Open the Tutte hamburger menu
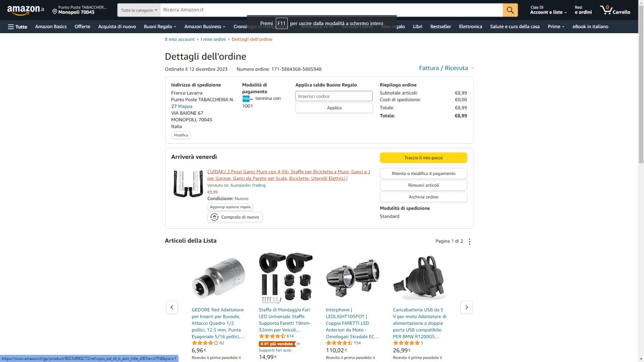Screen dimensions: 644x362 [18, 27]
